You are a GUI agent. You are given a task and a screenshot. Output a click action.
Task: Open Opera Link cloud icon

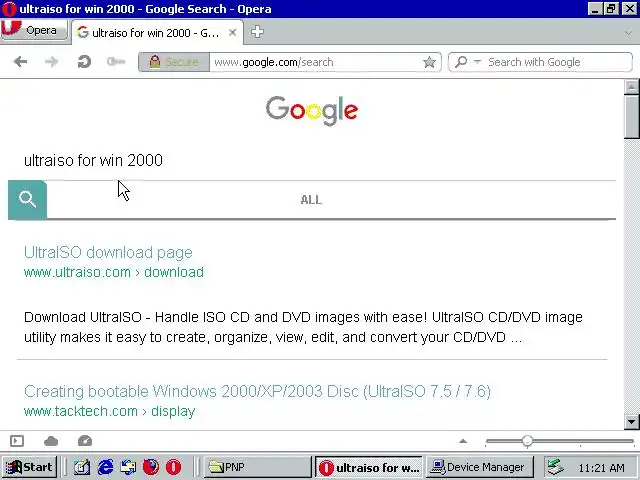coord(51,441)
